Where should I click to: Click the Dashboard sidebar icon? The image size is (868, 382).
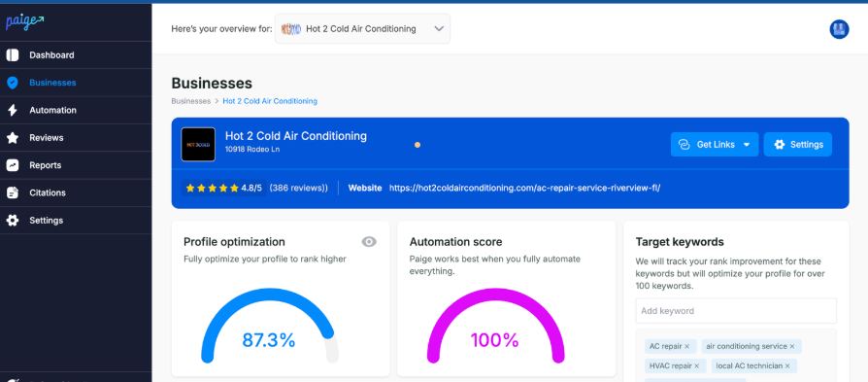point(13,55)
